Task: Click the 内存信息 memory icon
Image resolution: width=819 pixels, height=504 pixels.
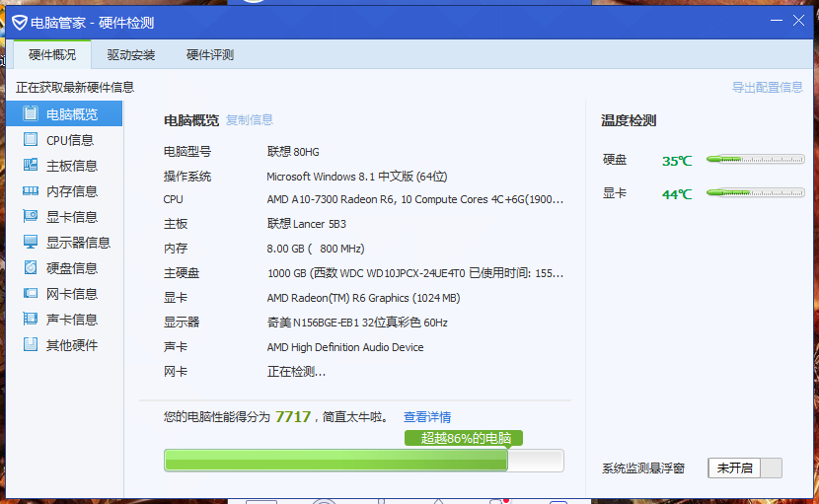Action: (x=31, y=190)
